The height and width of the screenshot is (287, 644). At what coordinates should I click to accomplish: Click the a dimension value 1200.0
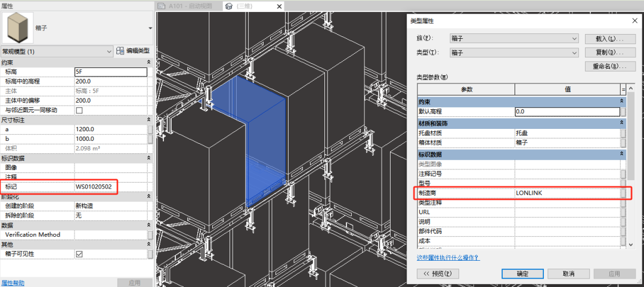110,129
